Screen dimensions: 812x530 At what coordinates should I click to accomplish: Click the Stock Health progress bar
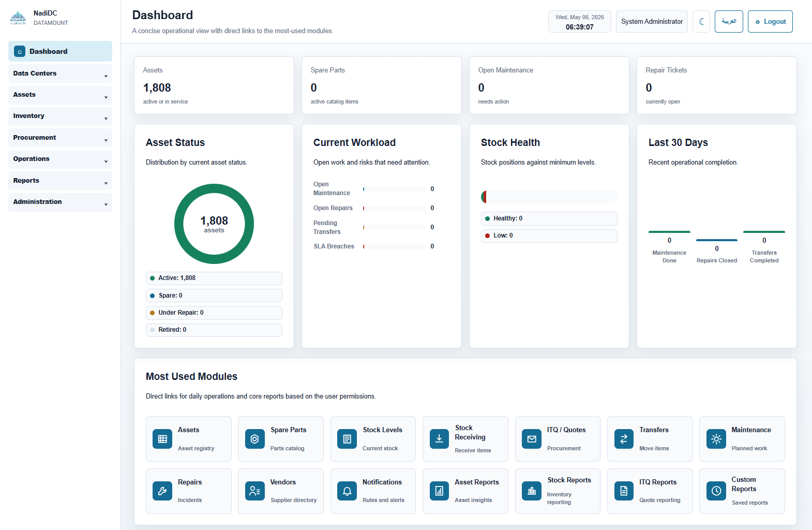pos(549,197)
